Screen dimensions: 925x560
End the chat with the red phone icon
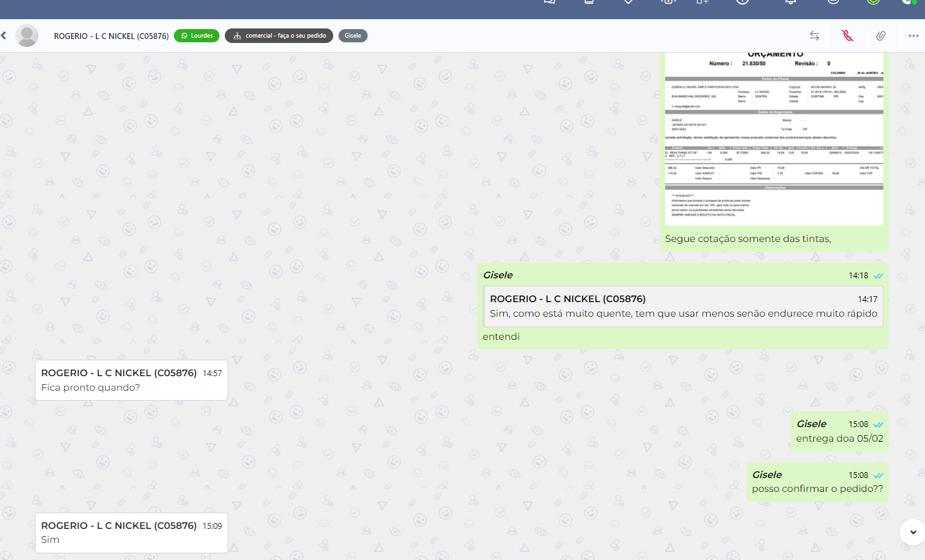point(848,36)
